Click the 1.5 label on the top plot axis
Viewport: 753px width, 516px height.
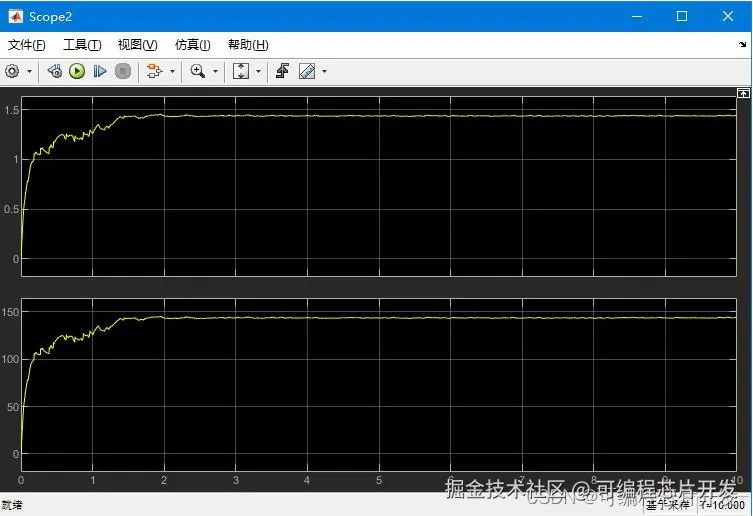click(12, 110)
